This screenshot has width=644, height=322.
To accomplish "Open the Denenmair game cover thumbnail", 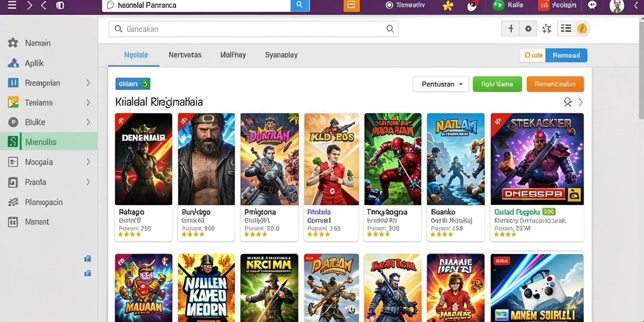I will 143,159.
